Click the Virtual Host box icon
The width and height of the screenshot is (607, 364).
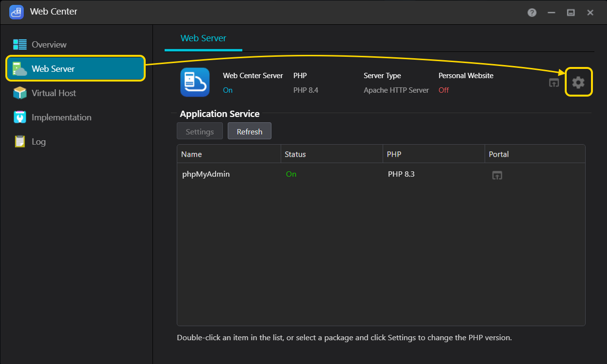point(20,93)
